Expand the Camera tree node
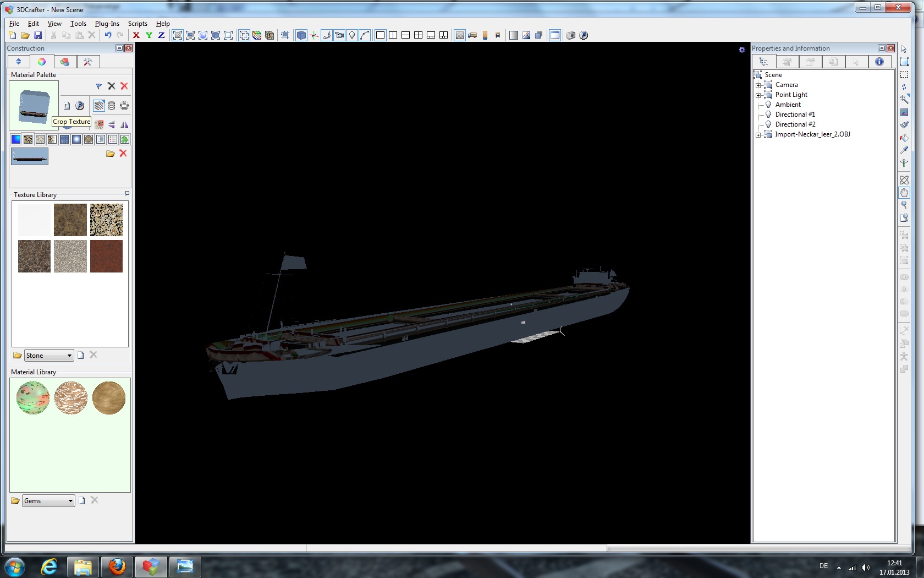Image resolution: width=924 pixels, height=578 pixels. tap(758, 85)
